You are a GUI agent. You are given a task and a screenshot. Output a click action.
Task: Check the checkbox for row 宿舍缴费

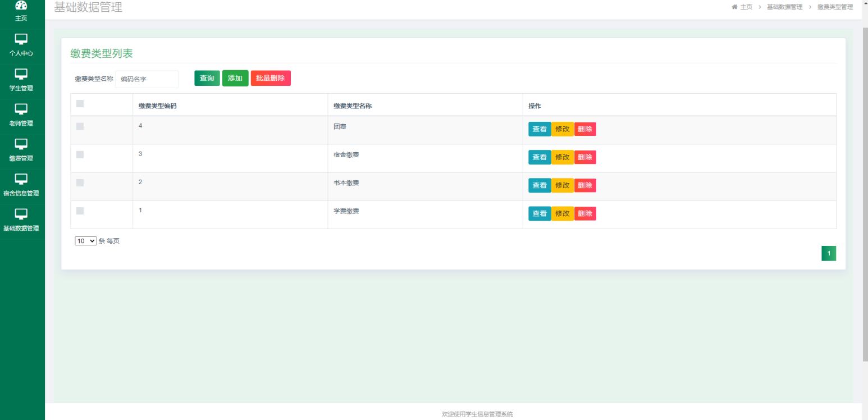point(80,154)
